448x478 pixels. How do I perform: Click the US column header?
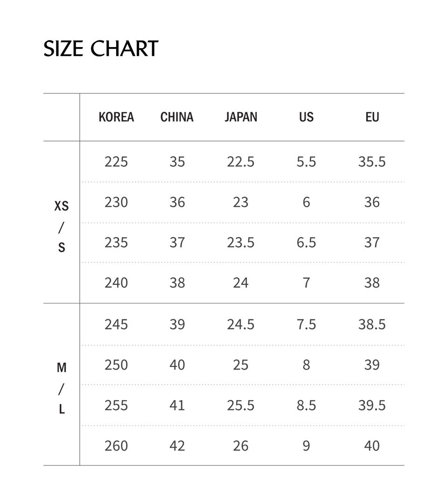(306, 117)
